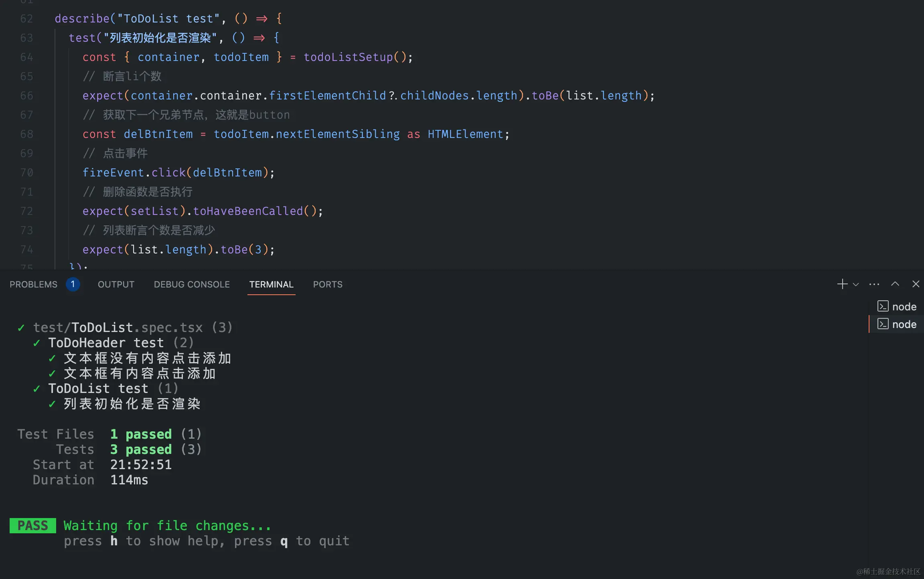This screenshot has height=579, width=924.
Task: Close the terminal panel with X
Action: pyautogui.click(x=916, y=284)
